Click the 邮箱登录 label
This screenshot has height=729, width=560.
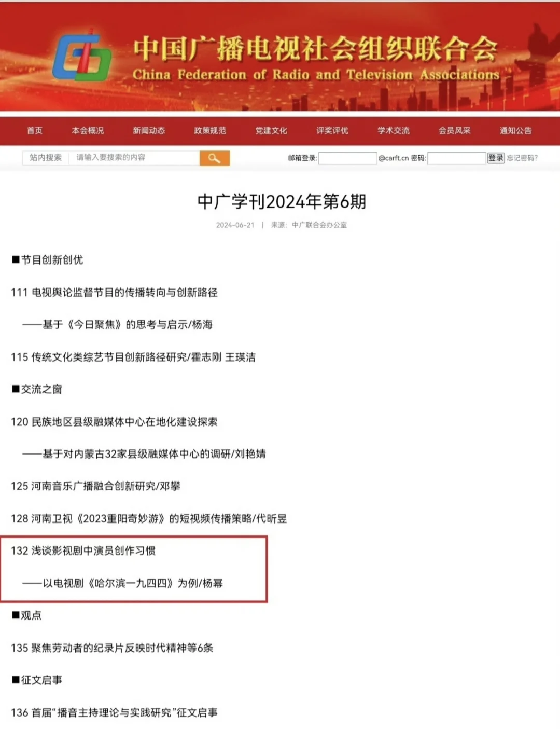[x=302, y=158]
